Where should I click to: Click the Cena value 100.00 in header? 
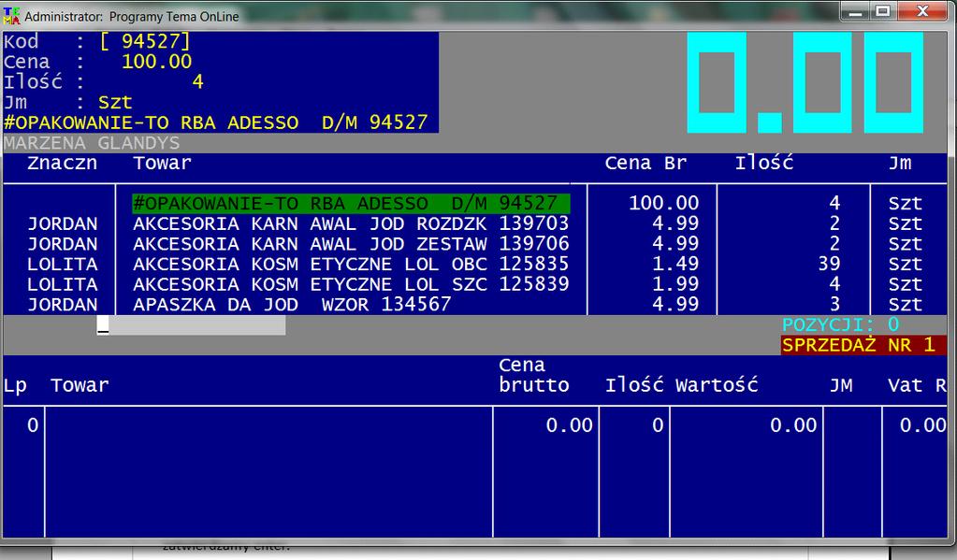pos(157,62)
